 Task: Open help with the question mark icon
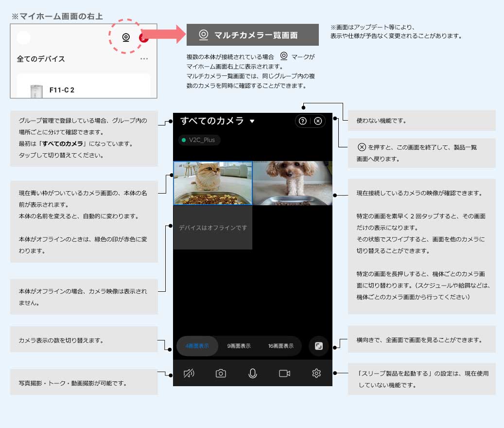302,121
